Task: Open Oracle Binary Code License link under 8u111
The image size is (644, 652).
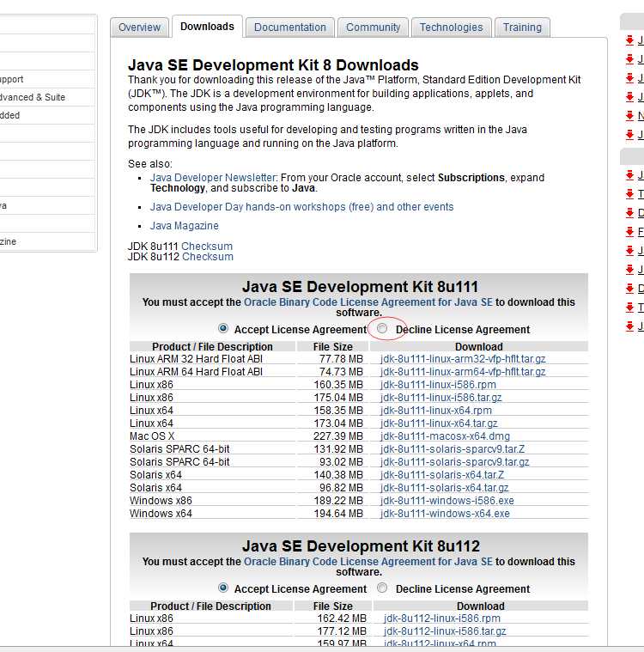Action: tap(368, 302)
